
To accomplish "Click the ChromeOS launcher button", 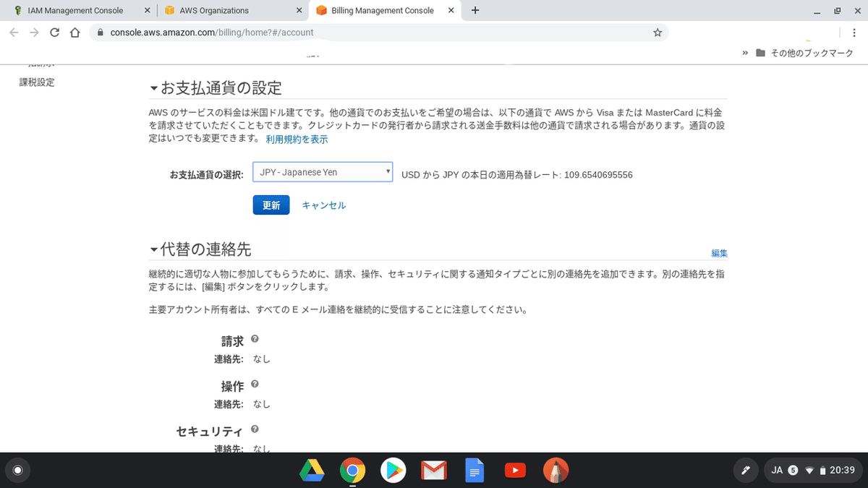I will point(17,470).
